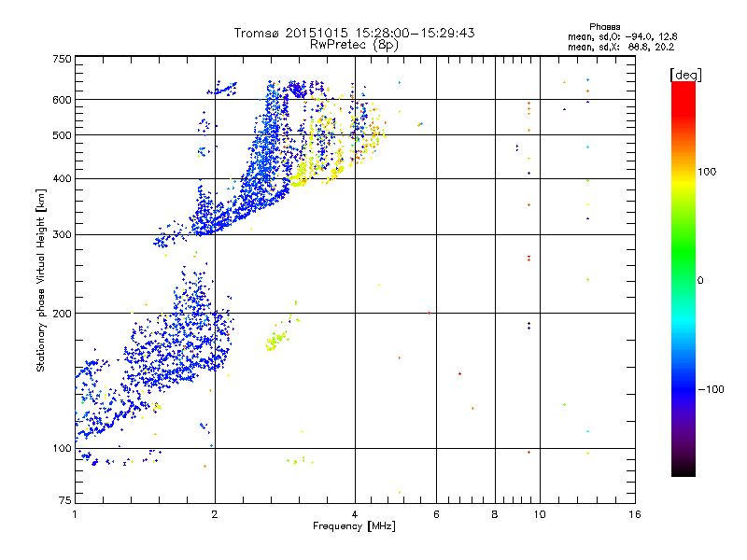Click the '400' y-axis tick label
The width and height of the screenshot is (747, 560).
[62, 178]
